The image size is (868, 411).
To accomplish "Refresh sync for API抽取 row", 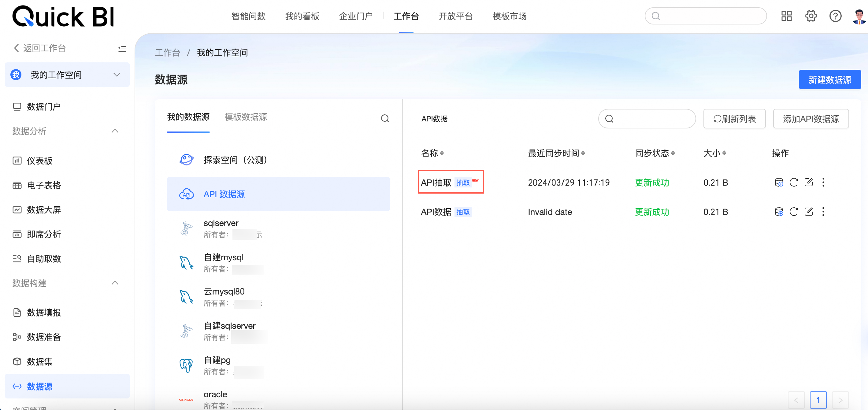I will pos(794,182).
